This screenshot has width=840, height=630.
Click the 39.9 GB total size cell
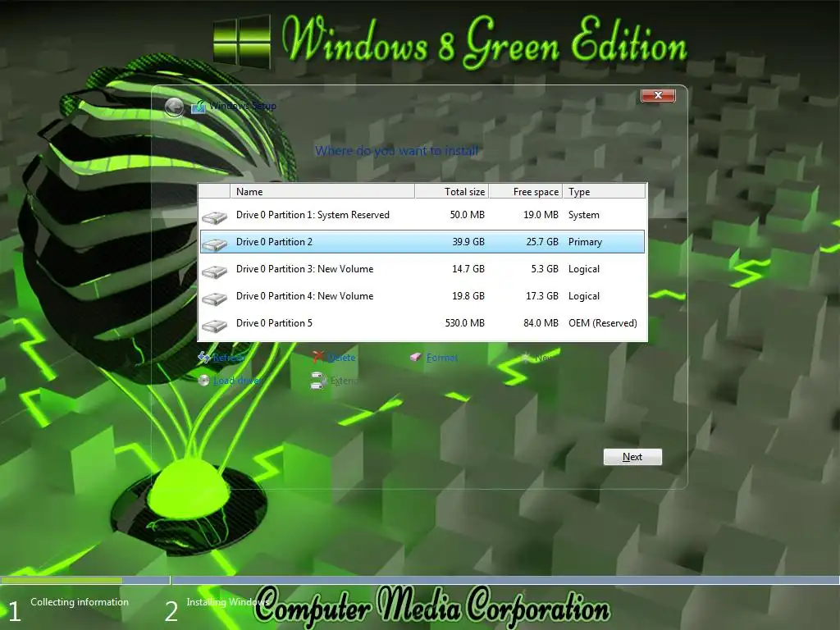[x=468, y=242]
